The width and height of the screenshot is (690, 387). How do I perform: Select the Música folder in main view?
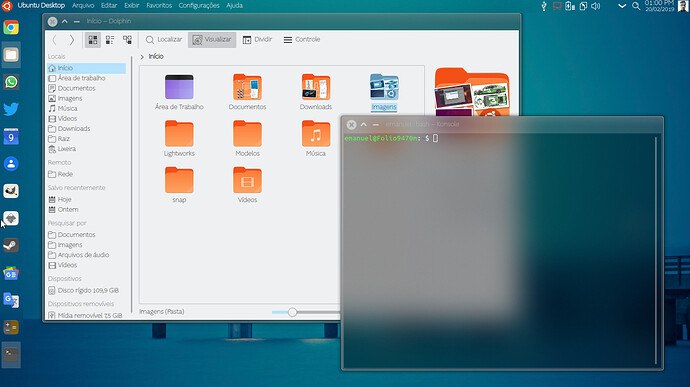coord(316,138)
